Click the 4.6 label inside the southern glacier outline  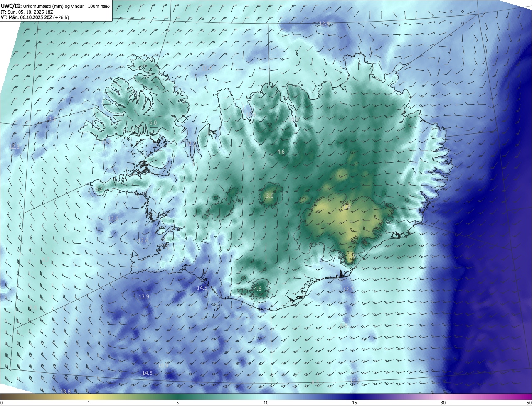[x=257, y=289]
